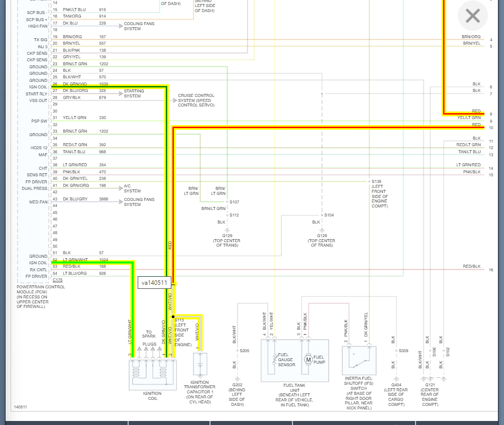Viewport: 504px width, 425px height.
Task: Click pin 17 DK BLU 228 row
Action: point(79,23)
